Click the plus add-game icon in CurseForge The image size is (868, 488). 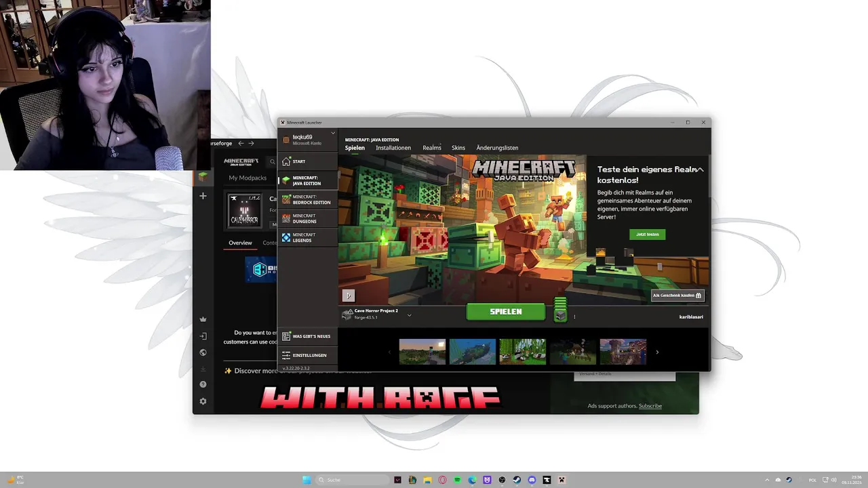pyautogui.click(x=202, y=196)
